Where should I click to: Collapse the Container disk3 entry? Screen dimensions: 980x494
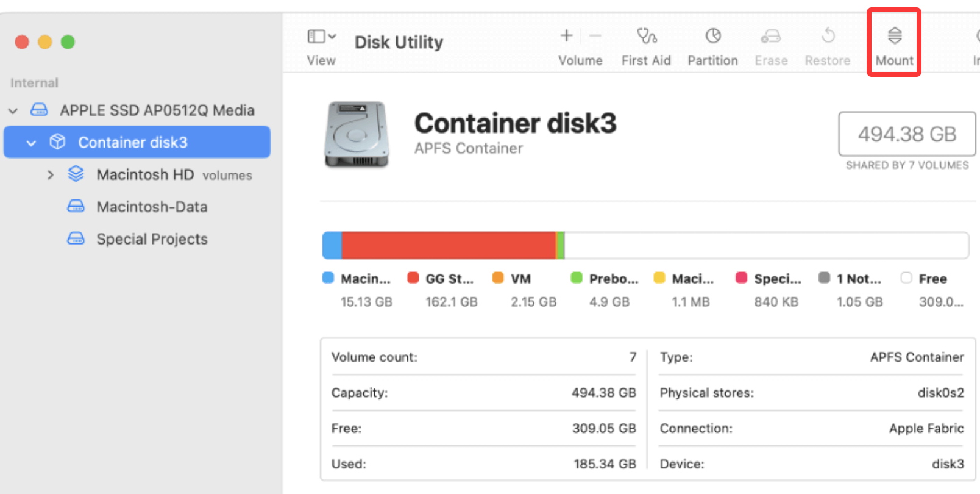click(x=31, y=143)
